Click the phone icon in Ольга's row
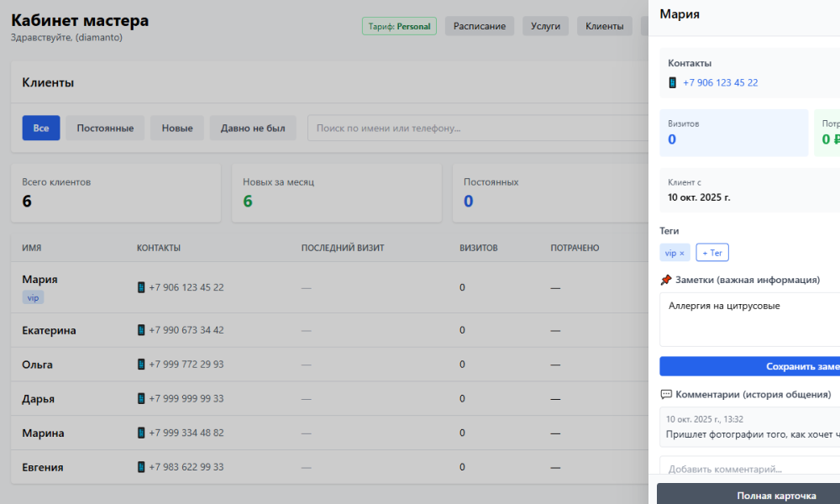 pos(141,365)
